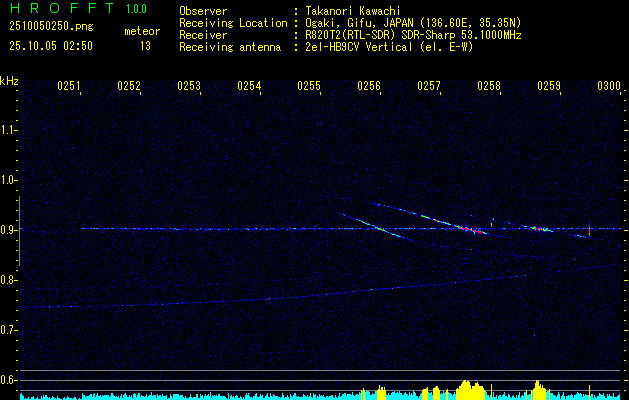Click the 0.6 kHz axis label
This screenshot has height=400, width=629.
9,380
